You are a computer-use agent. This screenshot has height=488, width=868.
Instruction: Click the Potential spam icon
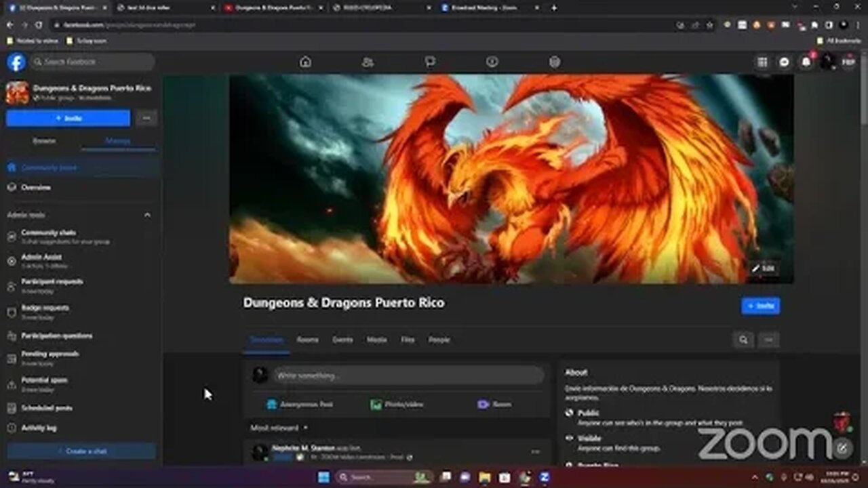click(12, 384)
